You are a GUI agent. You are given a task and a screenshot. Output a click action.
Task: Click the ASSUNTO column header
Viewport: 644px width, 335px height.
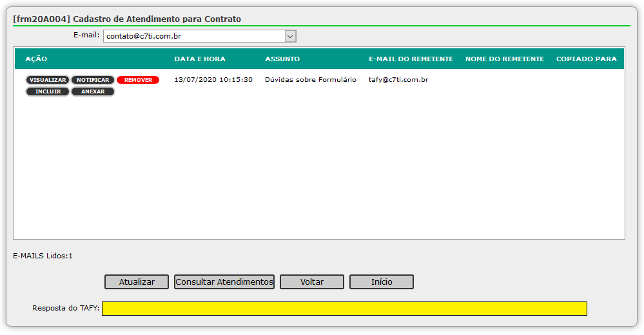[282, 59]
